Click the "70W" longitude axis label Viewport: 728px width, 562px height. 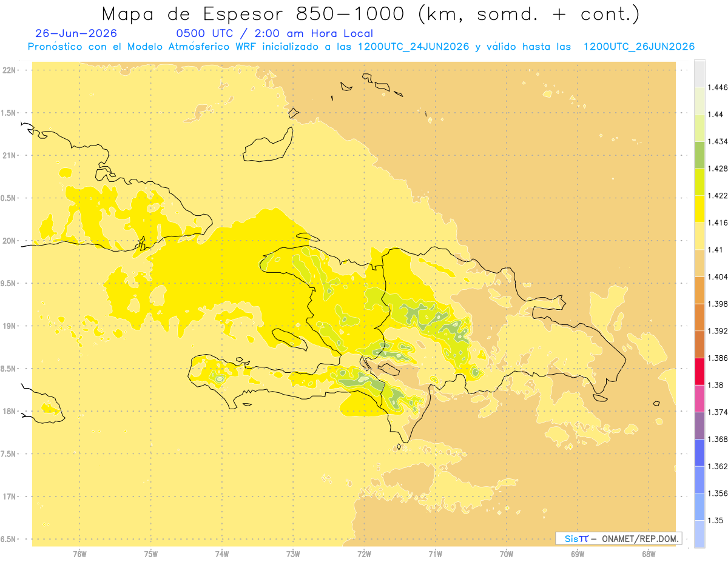click(x=506, y=554)
